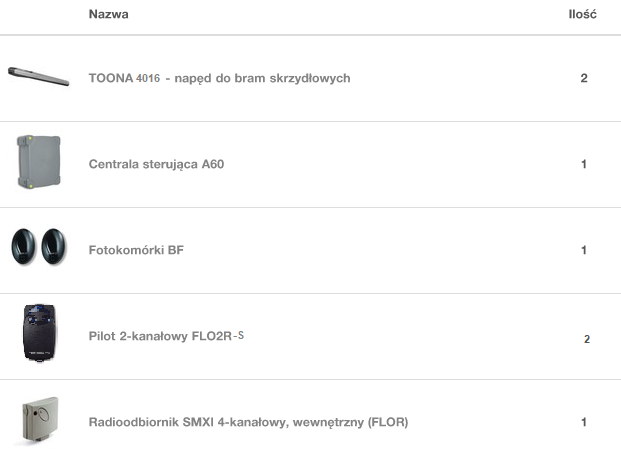
Task: Select the Fotokomórki BF product name
Action: [x=136, y=250]
